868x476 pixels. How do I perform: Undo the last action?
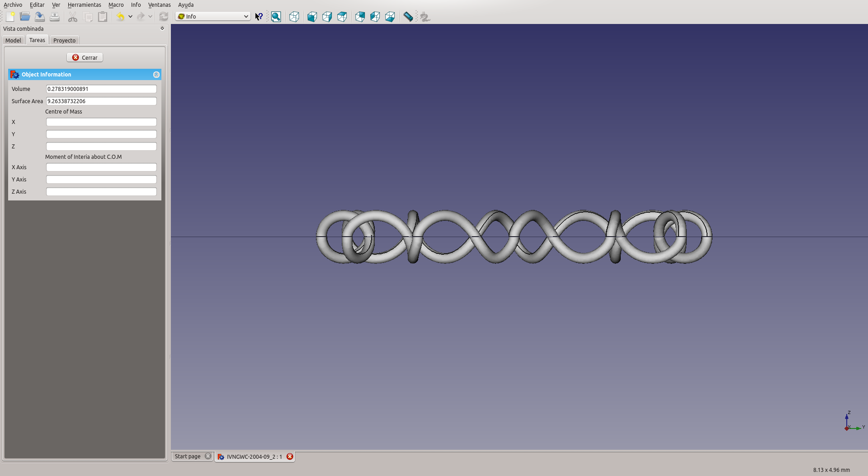(120, 17)
